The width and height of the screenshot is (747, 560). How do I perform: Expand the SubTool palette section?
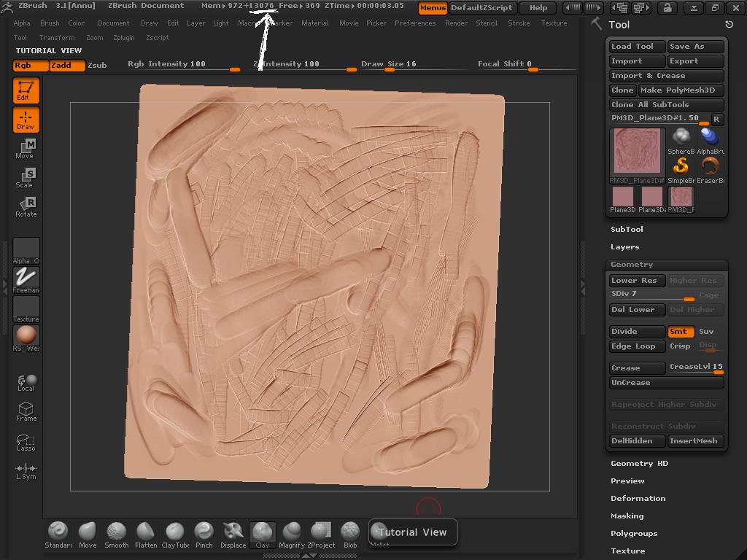(627, 229)
